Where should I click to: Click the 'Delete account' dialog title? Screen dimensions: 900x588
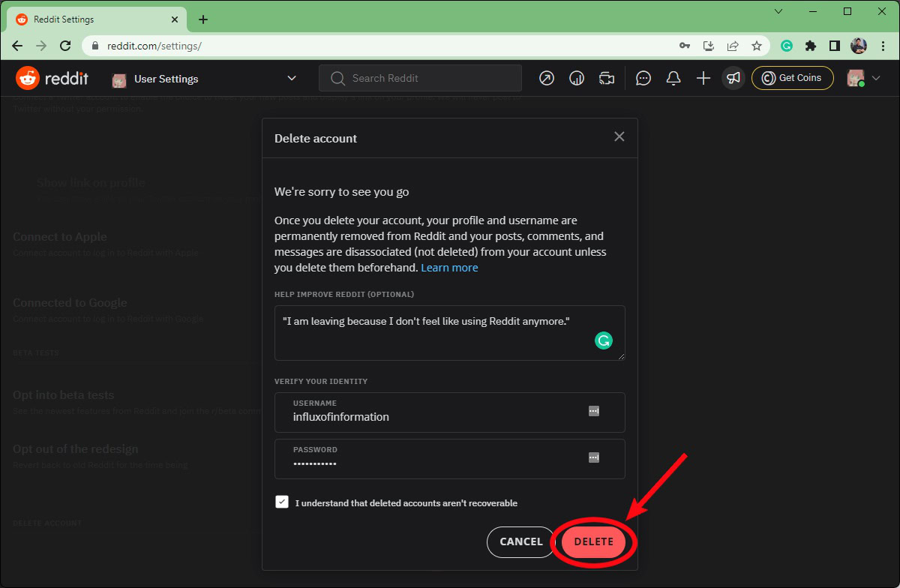[x=316, y=138]
